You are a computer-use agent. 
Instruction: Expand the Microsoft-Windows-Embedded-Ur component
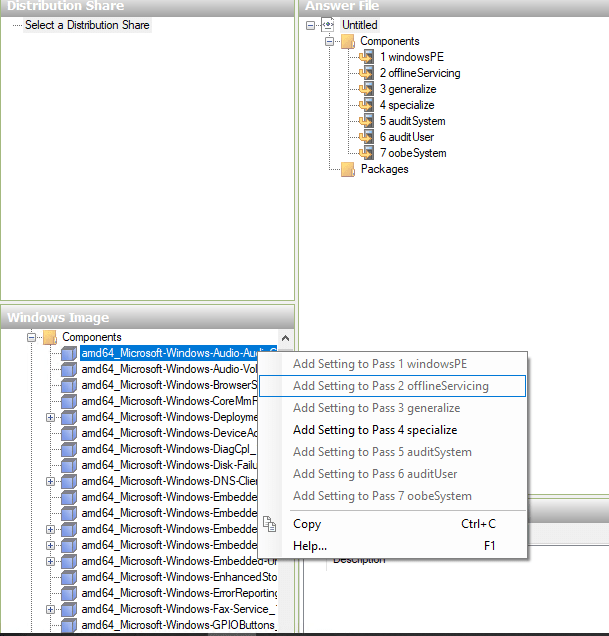[50, 561]
